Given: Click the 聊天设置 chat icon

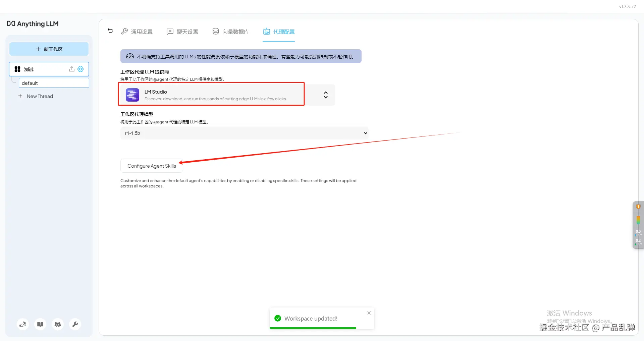Looking at the screenshot, I should point(170,32).
